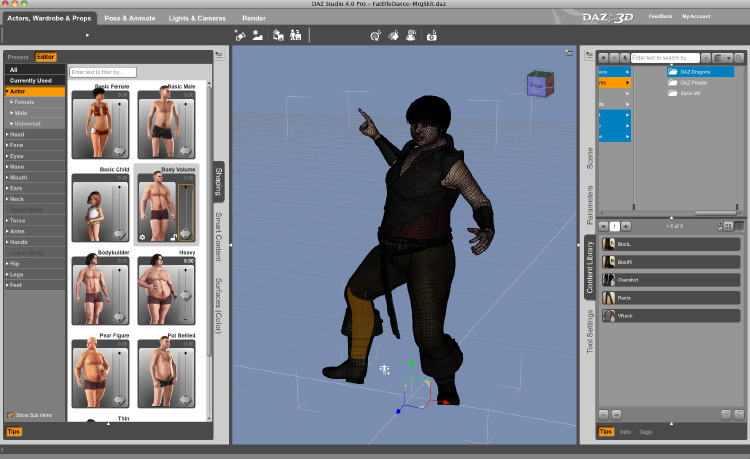
Task: Open the Tool Settings side tab
Action: click(x=590, y=332)
